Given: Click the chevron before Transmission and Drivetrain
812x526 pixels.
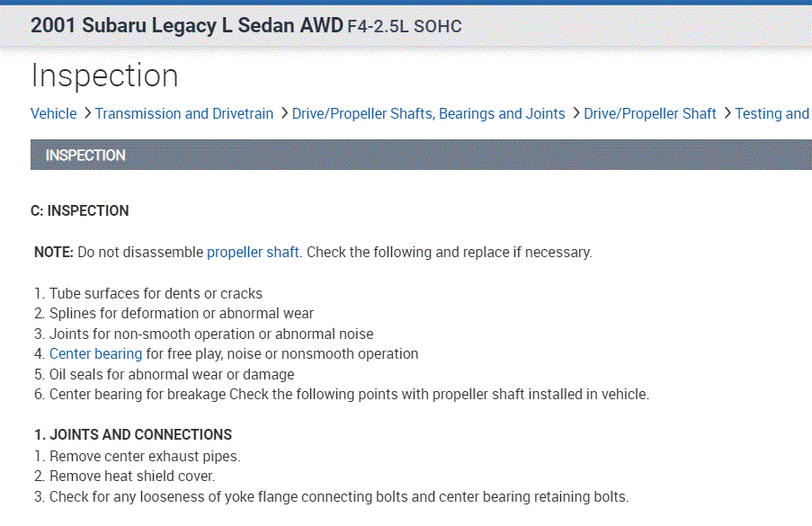Looking at the screenshot, I should (x=87, y=113).
